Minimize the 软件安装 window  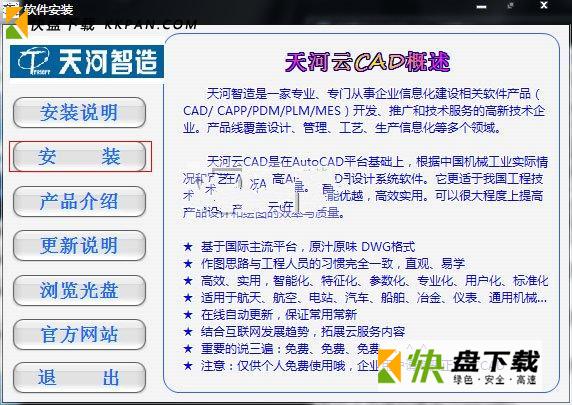pyautogui.click(x=482, y=6)
